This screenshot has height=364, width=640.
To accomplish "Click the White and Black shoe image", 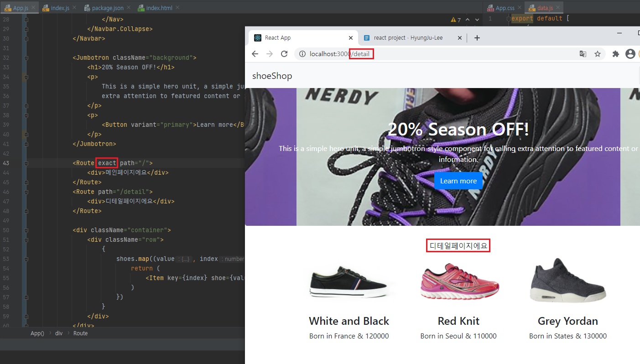I will 349,281.
